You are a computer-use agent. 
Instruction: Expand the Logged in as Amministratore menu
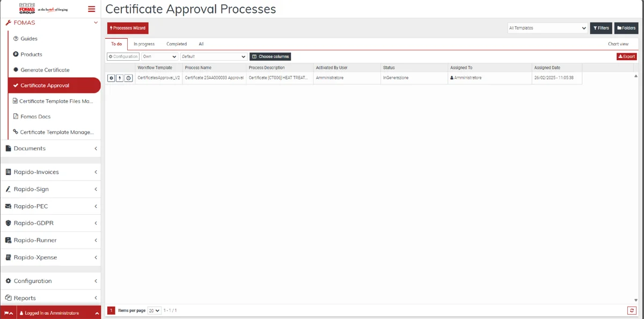click(x=59, y=313)
